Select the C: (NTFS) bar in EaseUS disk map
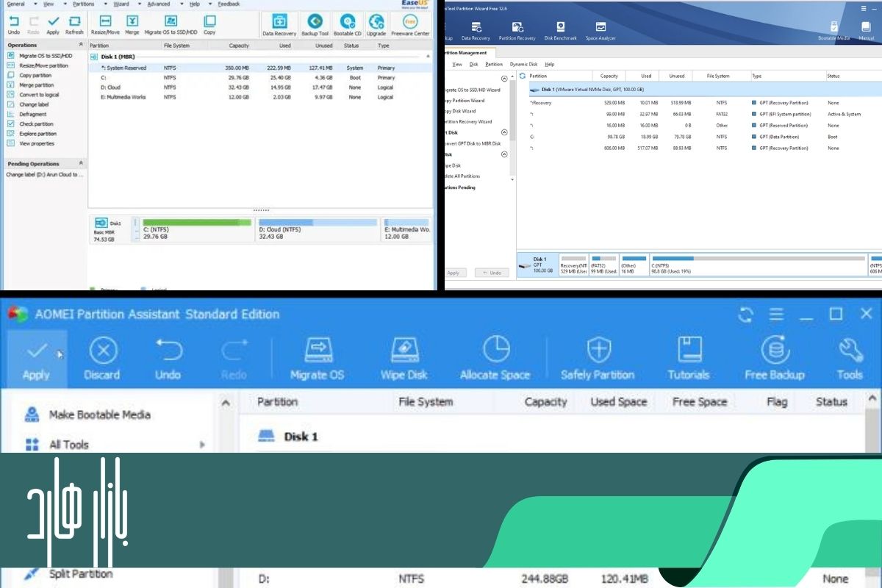Image resolution: width=882 pixels, height=588 pixels. 196,229
